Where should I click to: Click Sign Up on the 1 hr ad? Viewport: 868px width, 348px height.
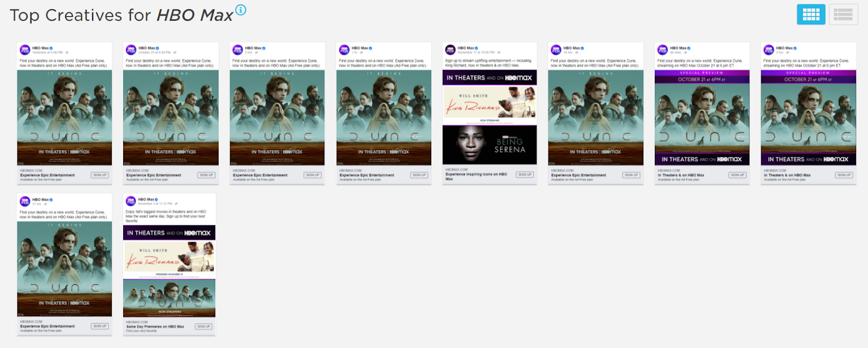[419, 175]
